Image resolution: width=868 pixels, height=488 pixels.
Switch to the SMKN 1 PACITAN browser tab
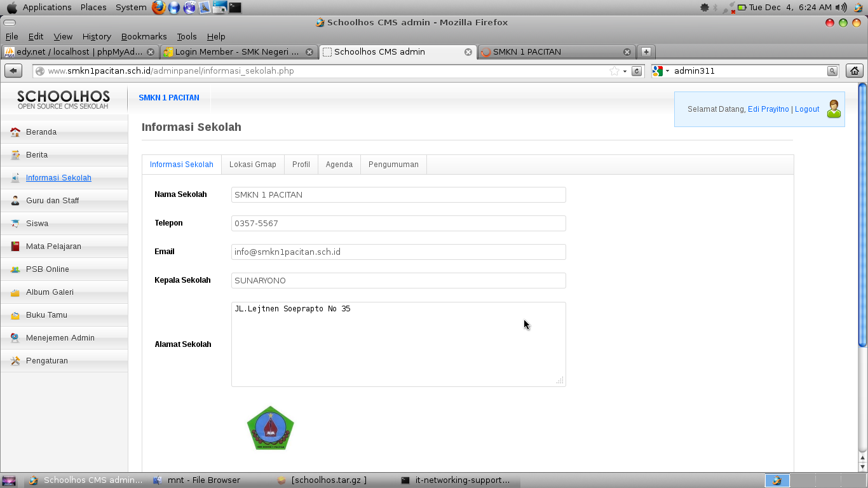[x=556, y=51]
